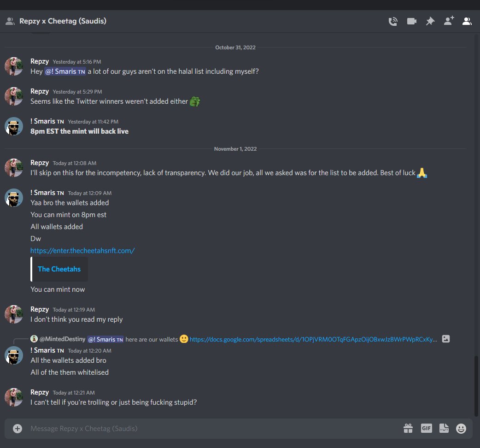Click timestamp 'Today at 12:21 AM'

[x=74, y=393]
